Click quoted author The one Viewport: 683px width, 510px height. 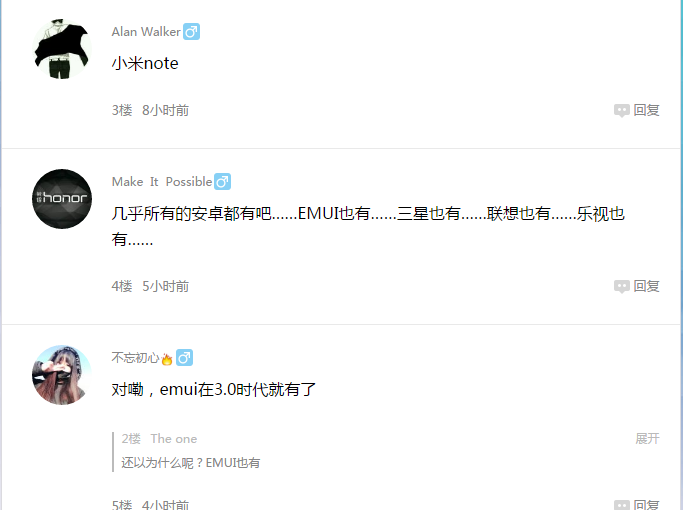(174, 439)
